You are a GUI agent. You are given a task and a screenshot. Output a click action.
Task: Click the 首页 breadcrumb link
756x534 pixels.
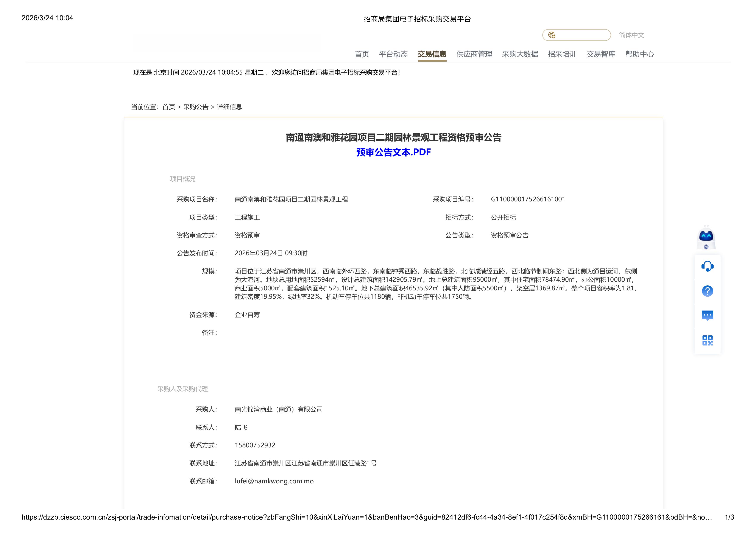168,107
